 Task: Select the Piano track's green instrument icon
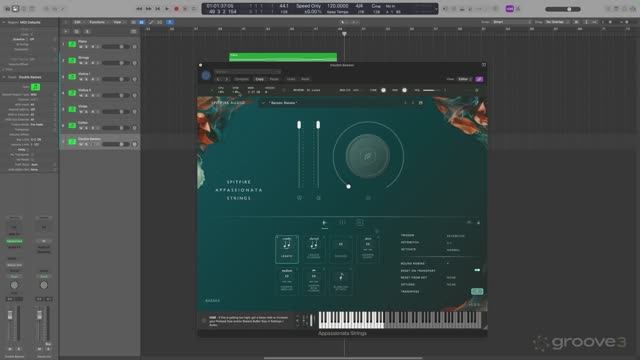click(x=72, y=44)
